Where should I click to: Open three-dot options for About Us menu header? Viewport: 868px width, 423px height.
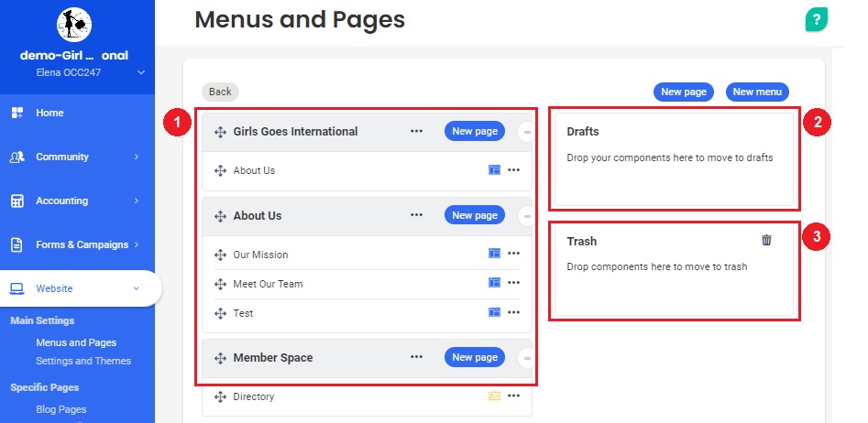click(417, 215)
